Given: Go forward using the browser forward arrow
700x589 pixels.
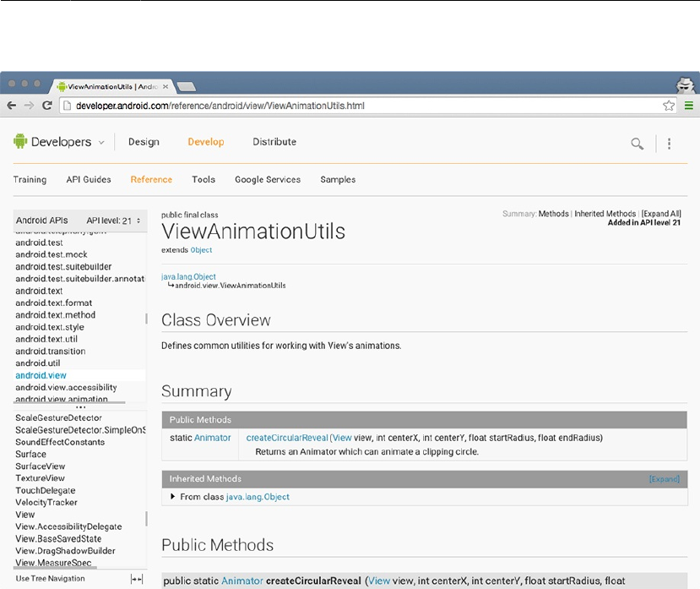Looking at the screenshot, I should tap(29, 106).
